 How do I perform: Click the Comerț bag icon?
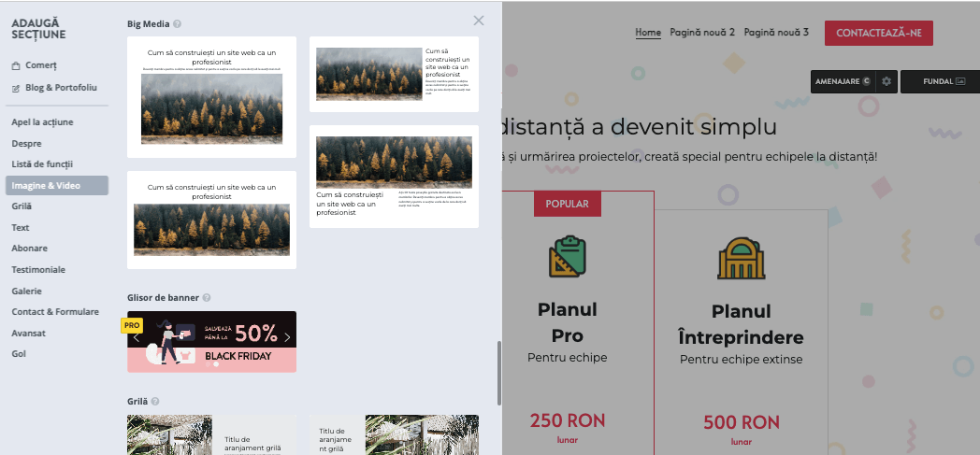[16, 65]
